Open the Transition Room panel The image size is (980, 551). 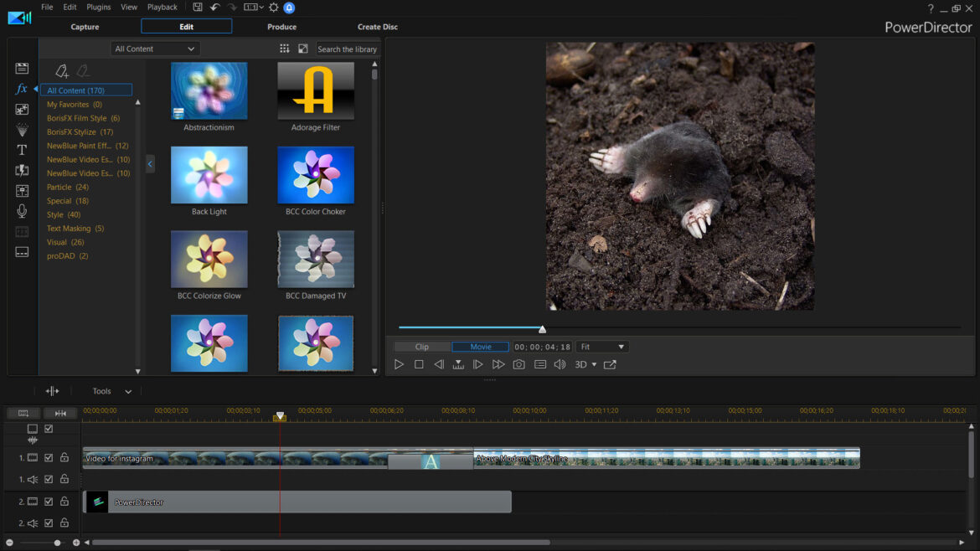(22, 170)
